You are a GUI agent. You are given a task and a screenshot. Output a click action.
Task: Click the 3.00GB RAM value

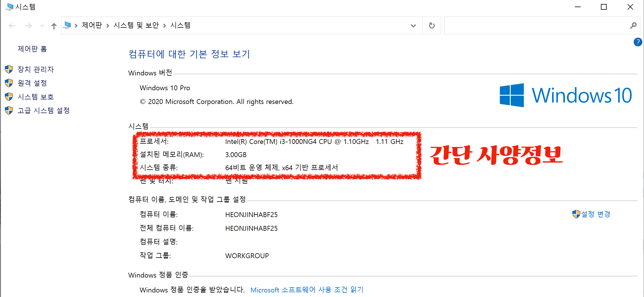[236, 155]
